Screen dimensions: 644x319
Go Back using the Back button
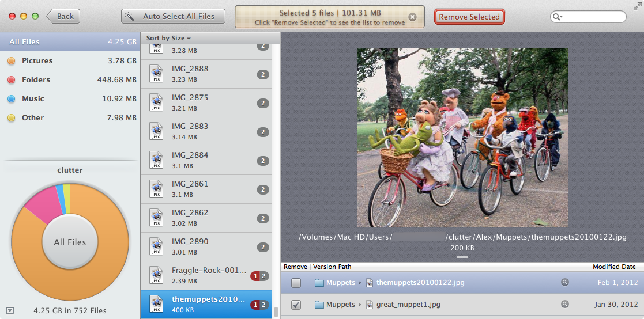pyautogui.click(x=63, y=16)
